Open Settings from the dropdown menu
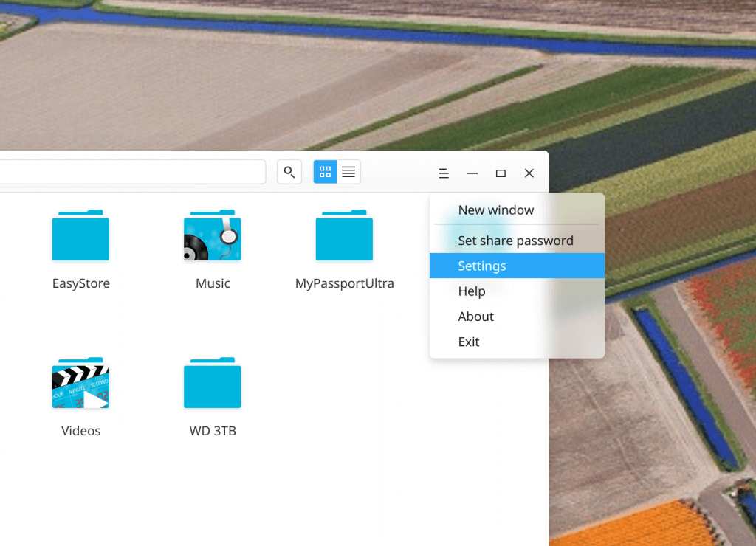This screenshot has height=546, width=756. point(482,266)
